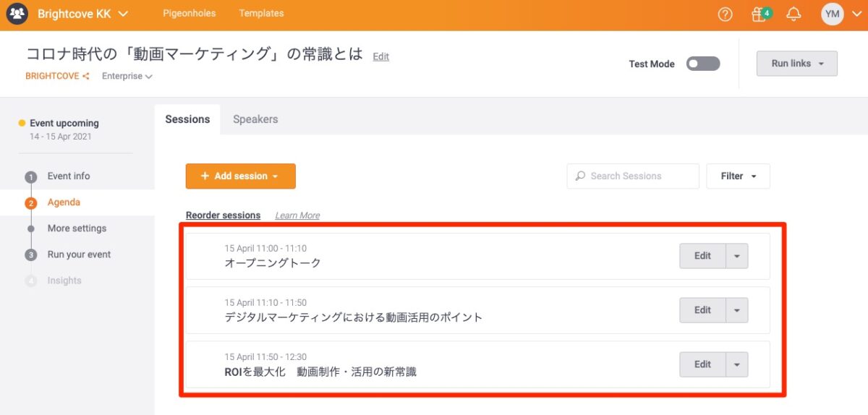This screenshot has width=868, height=415.
Task: Open the gift rewards icon
Action: [x=759, y=14]
